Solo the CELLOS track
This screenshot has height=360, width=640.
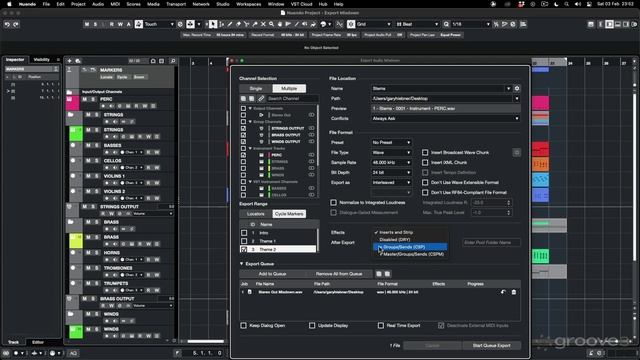[x=97, y=161]
